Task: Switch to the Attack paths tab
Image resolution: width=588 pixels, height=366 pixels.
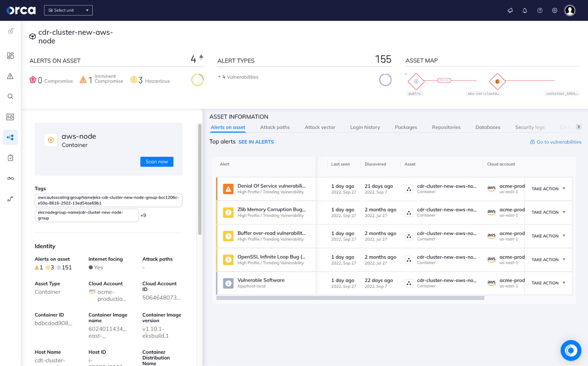Action: [x=274, y=127]
